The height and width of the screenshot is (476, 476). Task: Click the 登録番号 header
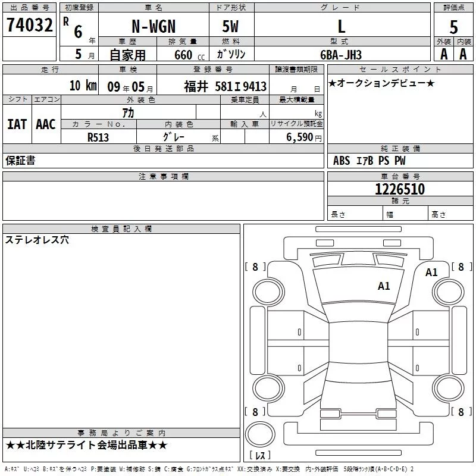point(213,70)
